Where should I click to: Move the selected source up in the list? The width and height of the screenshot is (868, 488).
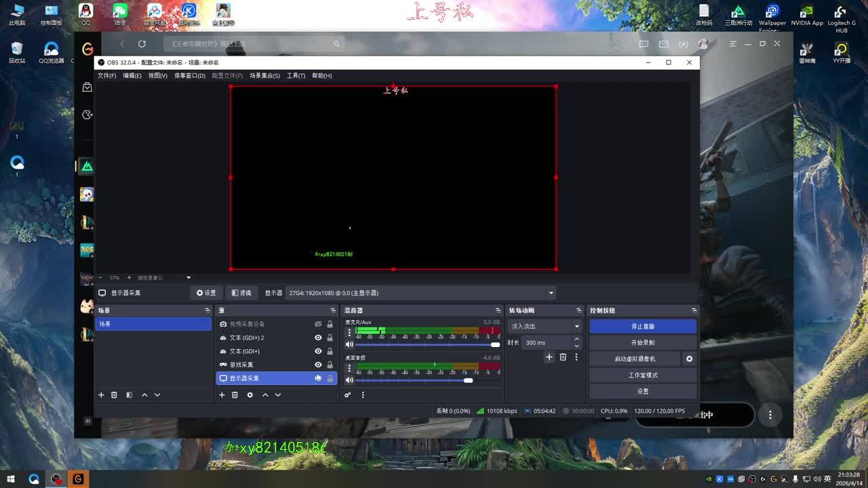[265, 395]
